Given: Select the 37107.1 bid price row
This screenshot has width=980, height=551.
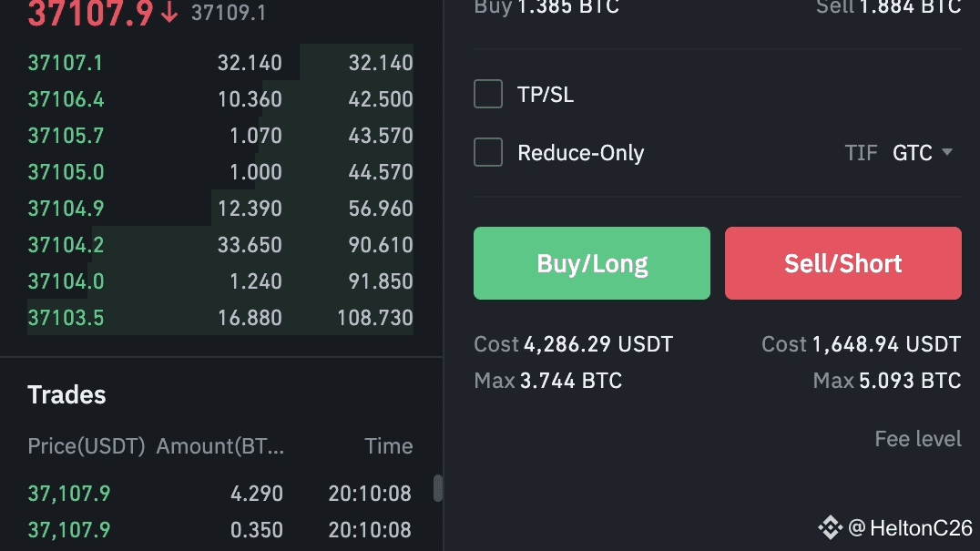Looking at the screenshot, I should tap(66, 63).
